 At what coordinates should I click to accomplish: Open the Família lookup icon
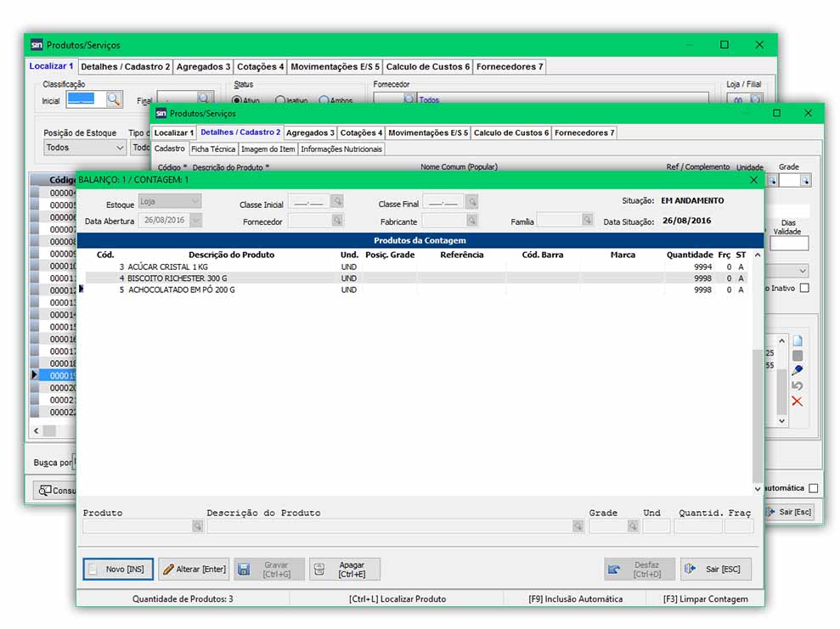tap(587, 220)
